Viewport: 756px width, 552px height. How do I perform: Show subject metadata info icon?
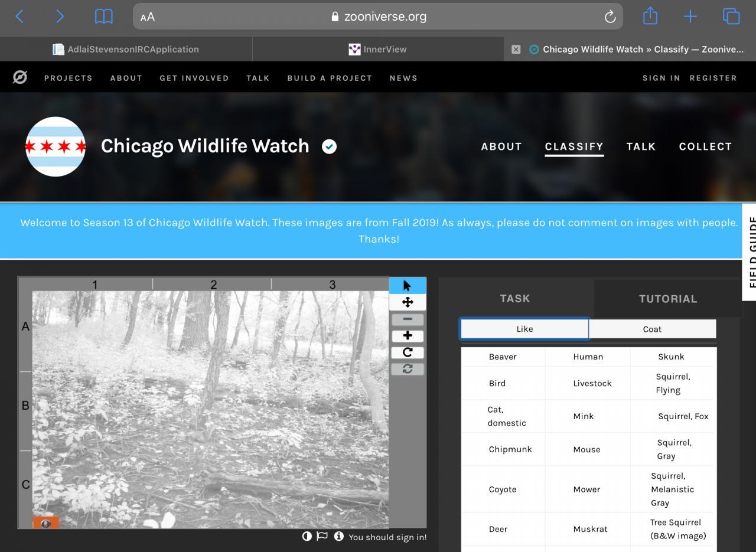(x=338, y=536)
